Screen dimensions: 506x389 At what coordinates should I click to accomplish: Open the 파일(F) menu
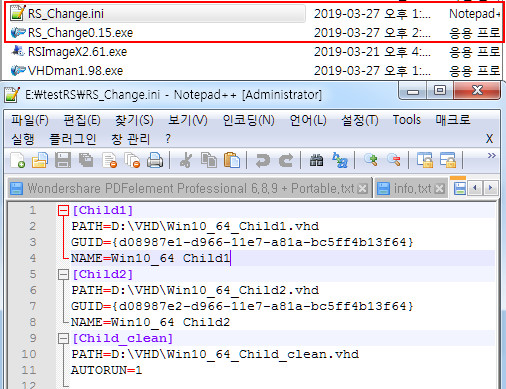point(30,120)
